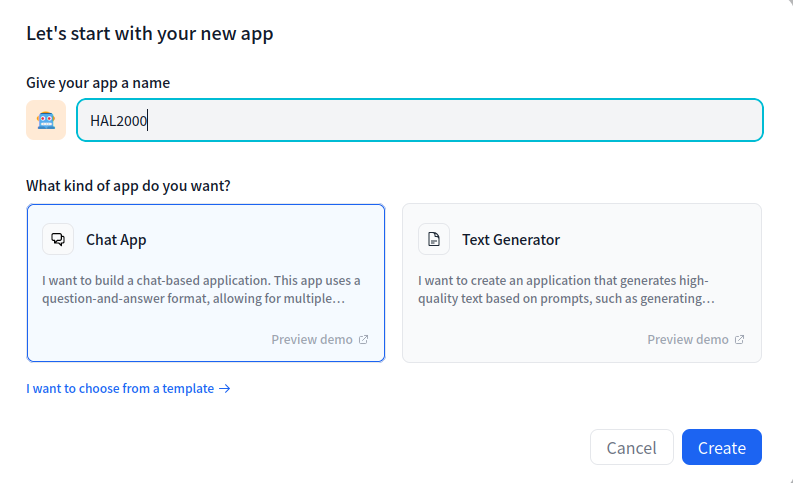Choose I want to choose from a template
The height and width of the screenshot is (483, 793).
[128, 388]
